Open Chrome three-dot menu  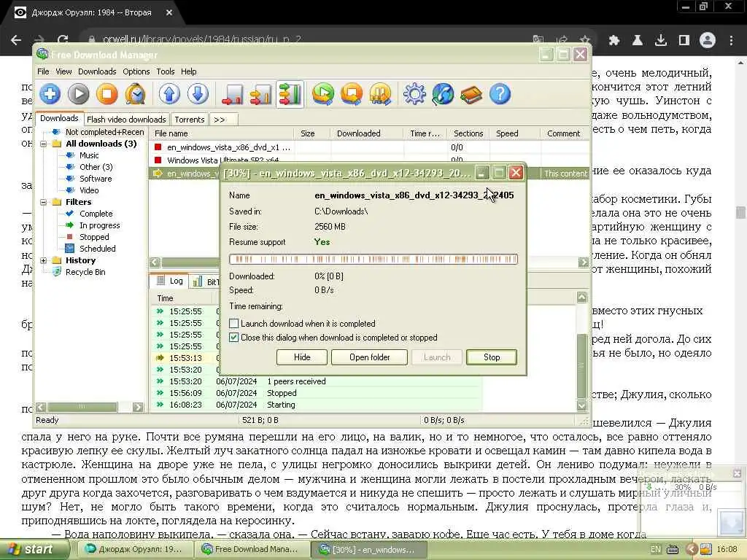coord(731,40)
